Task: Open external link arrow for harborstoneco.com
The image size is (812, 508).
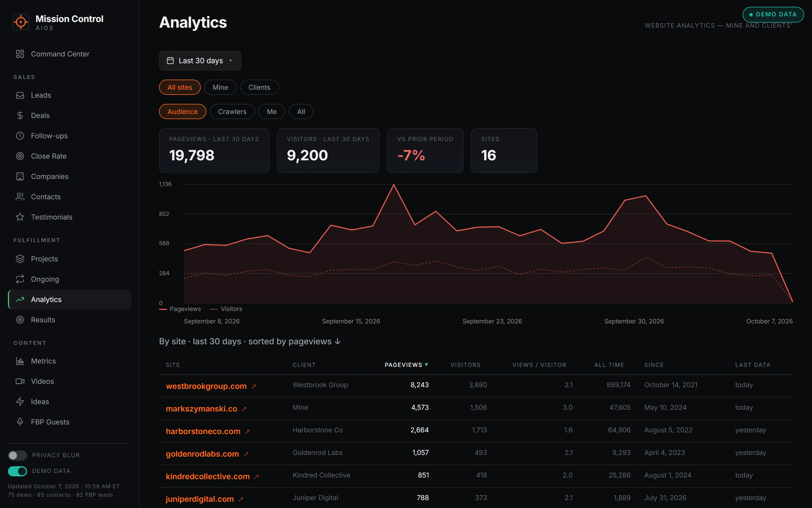Action: (248, 432)
